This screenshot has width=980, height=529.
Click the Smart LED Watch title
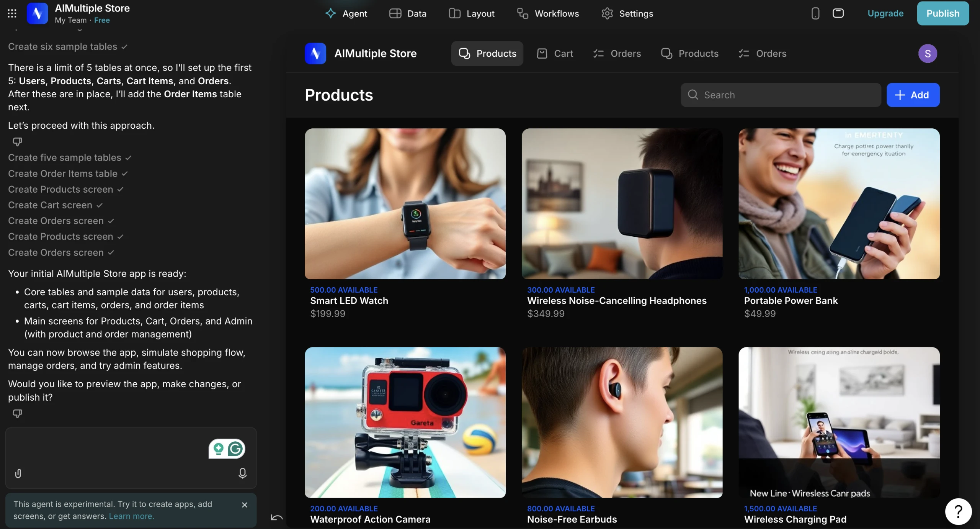349,301
